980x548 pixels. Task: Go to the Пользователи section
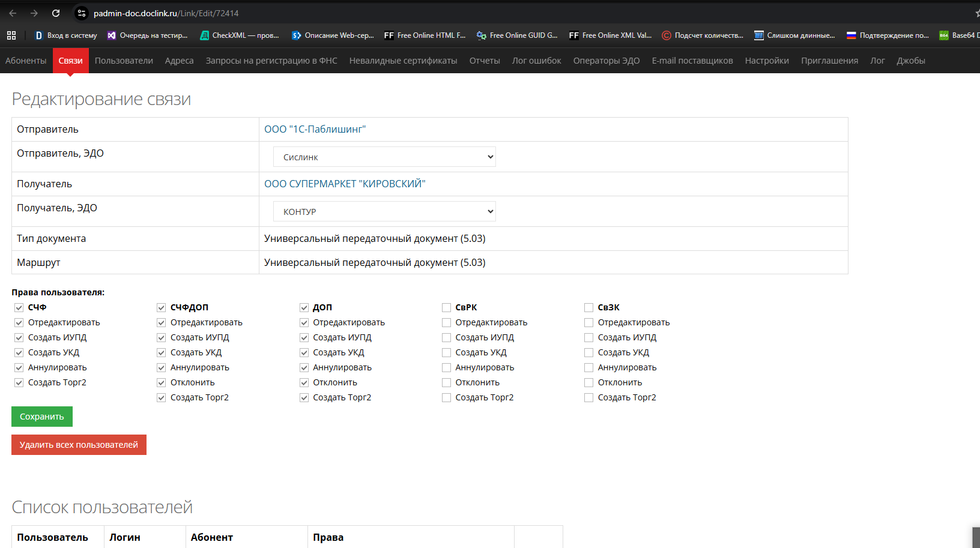click(124, 61)
